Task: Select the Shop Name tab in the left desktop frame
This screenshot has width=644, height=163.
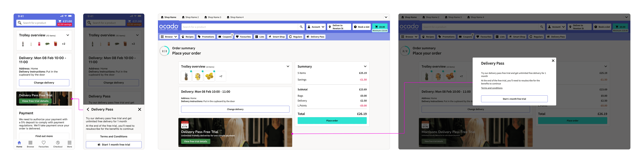Action: pyautogui.click(x=168, y=17)
